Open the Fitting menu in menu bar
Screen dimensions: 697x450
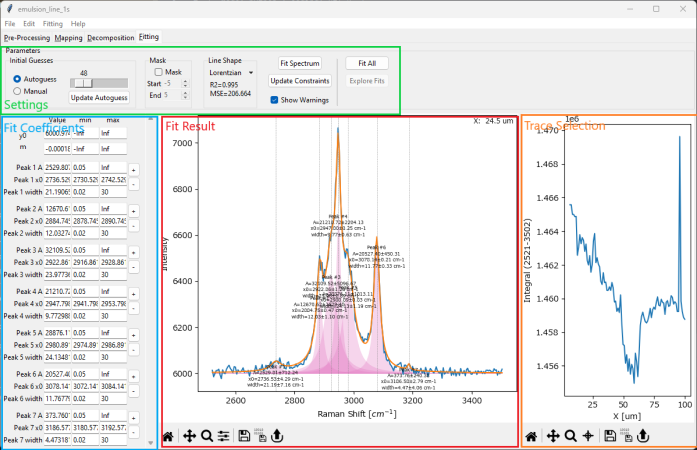pos(50,23)
